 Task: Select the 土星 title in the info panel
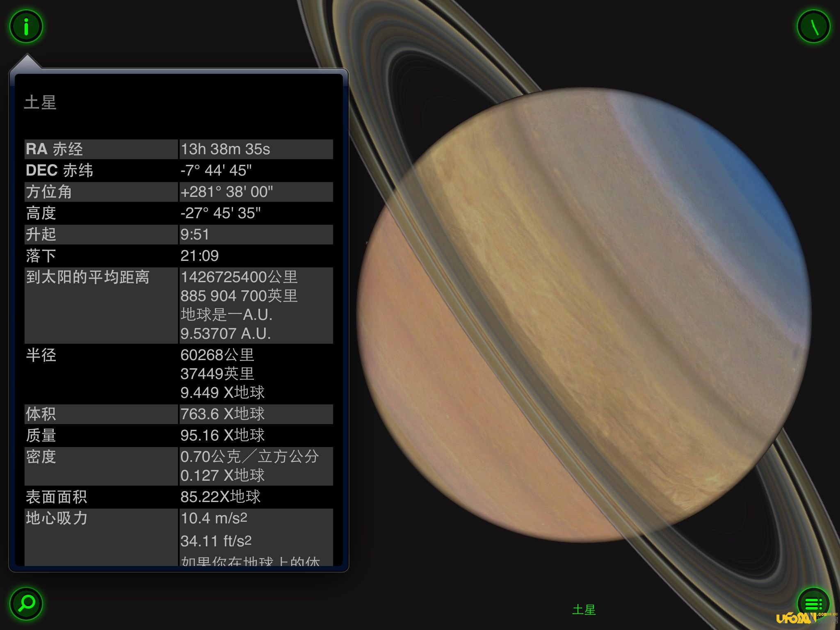click(x=40, y=102)
